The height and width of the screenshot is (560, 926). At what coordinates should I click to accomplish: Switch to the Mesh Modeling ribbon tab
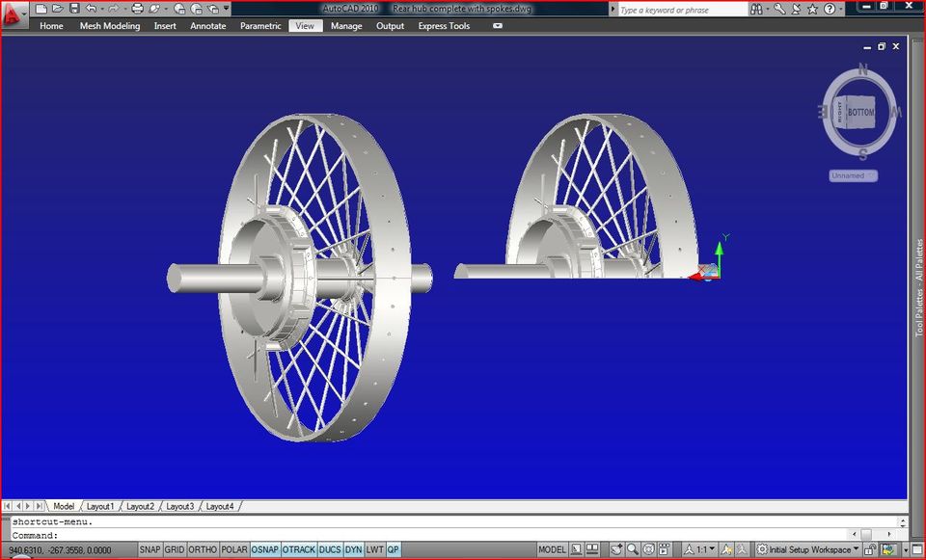[x=109, y=26]
